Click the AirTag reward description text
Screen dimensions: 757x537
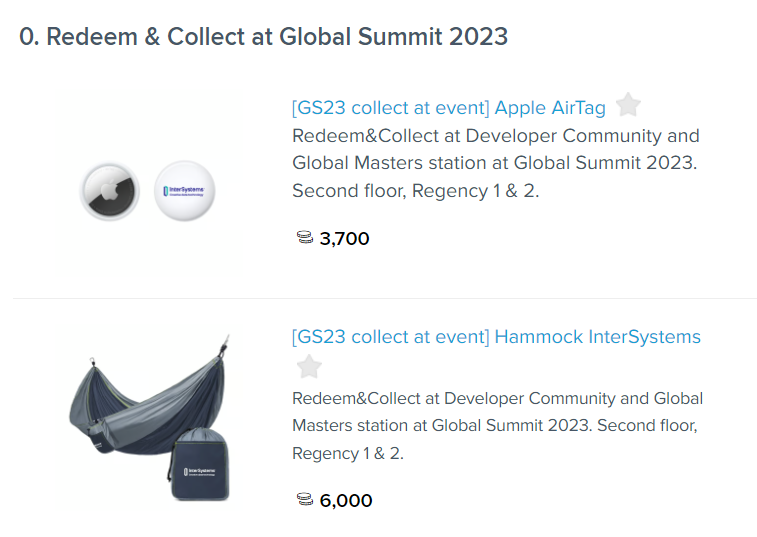point(495,163)
